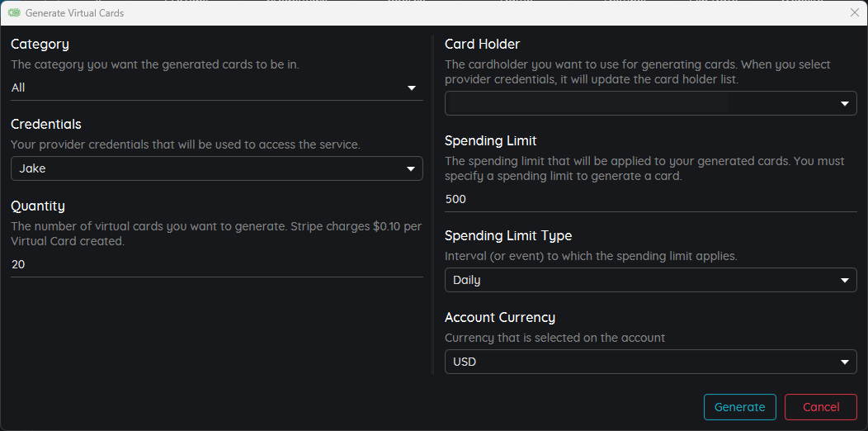Close the Generate Virtual Cards dialog
Viewport: 868px width, 431px height.
(x=854, y=12)
